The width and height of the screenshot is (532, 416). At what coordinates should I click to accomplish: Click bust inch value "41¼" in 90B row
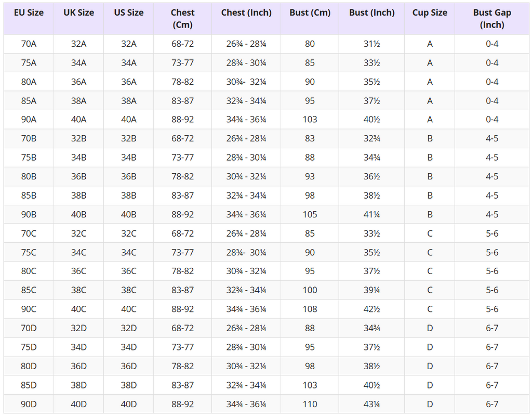point(371,215)
